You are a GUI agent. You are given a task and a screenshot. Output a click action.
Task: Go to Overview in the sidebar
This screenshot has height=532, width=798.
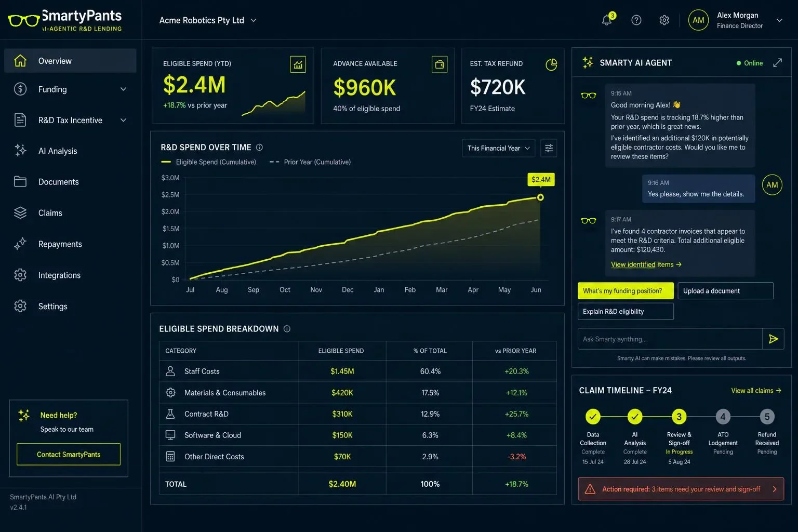pos(70,61)
